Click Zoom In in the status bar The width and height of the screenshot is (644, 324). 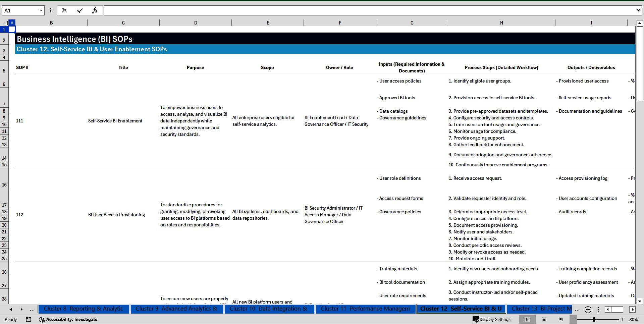(622, 319)
